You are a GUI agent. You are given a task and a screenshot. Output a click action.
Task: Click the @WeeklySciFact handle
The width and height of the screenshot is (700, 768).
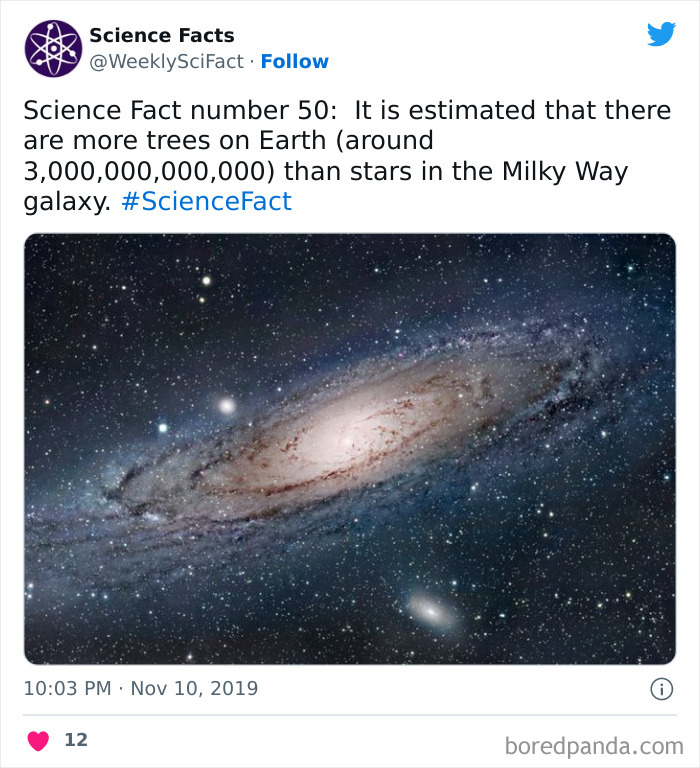167,62
